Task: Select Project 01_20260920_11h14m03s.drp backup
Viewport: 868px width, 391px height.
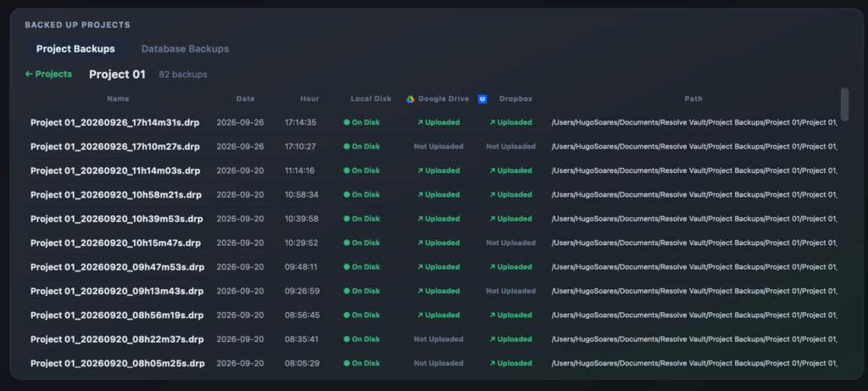Action: pos(115,170)
